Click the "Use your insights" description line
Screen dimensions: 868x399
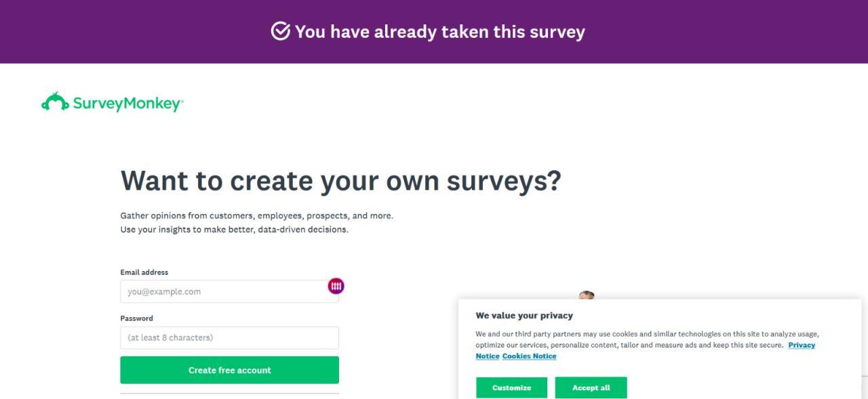(234, 230)
